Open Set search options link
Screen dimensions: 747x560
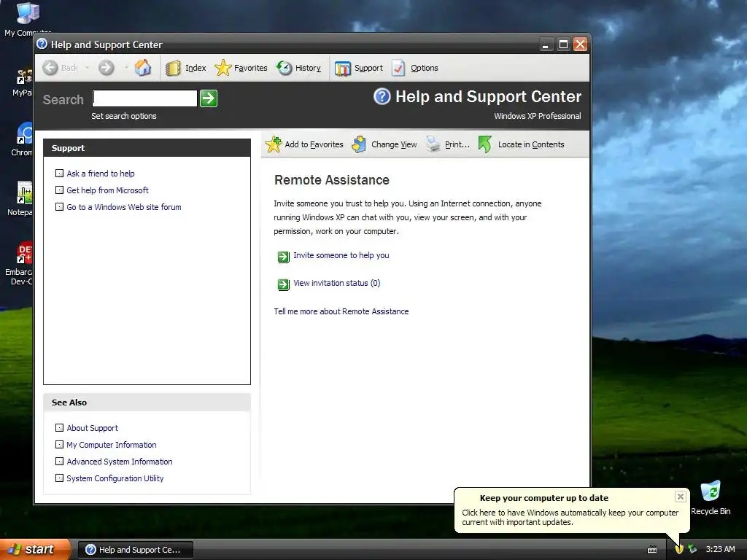[x=124, y=116]
